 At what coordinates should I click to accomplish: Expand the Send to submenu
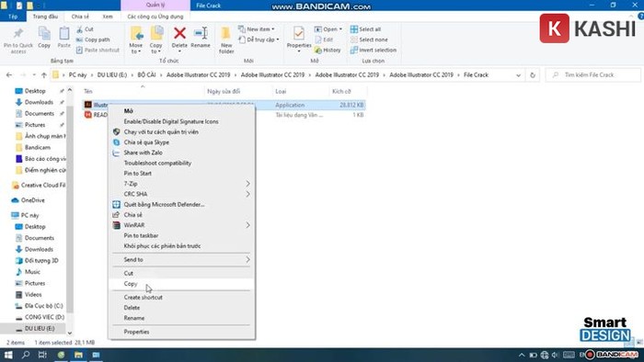pos(247,259)
